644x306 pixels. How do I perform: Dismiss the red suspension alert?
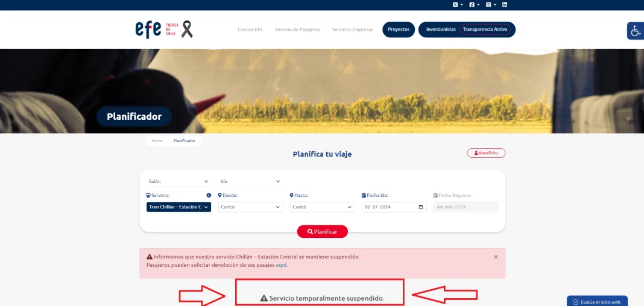(496, 257)
